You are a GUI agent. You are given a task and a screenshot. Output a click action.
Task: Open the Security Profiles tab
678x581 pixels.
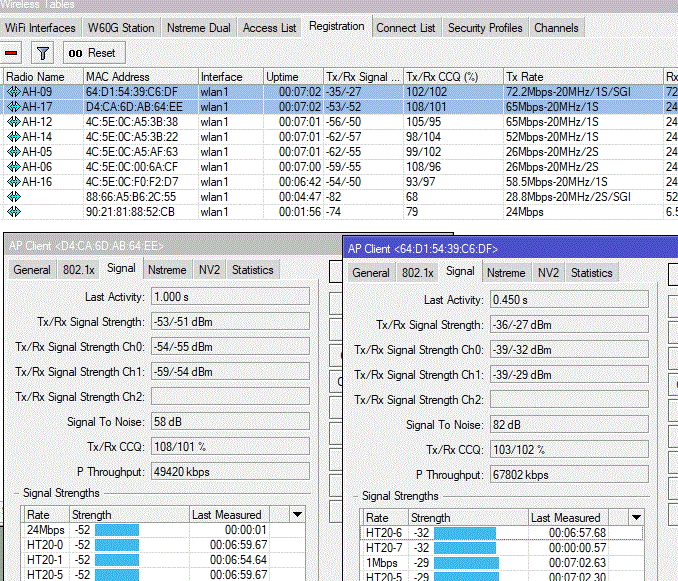485,28
